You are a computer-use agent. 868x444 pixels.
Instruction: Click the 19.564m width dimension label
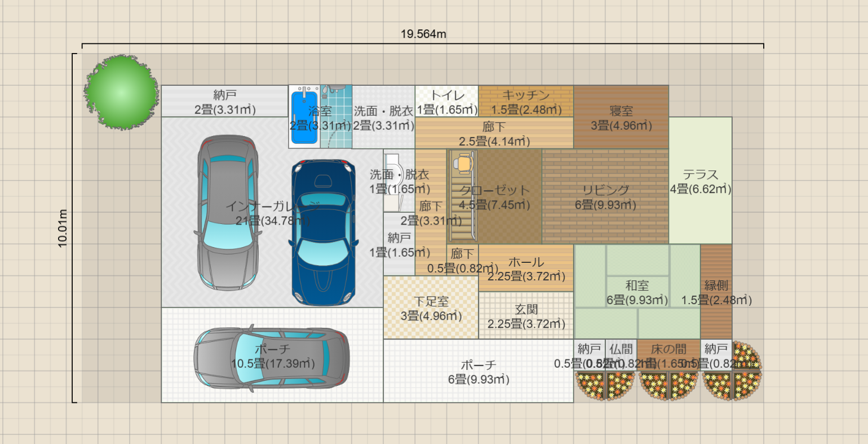423,34
